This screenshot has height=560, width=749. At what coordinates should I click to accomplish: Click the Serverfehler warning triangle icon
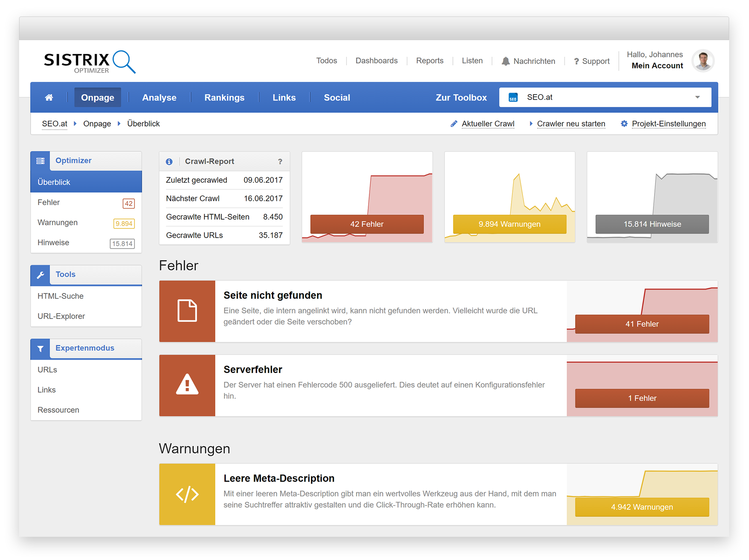[x=187, y=385]
